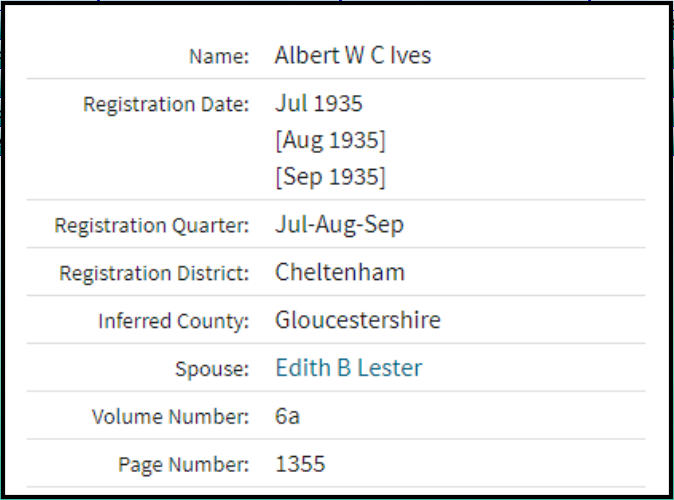Click the Gloucestershire county value

358,320
